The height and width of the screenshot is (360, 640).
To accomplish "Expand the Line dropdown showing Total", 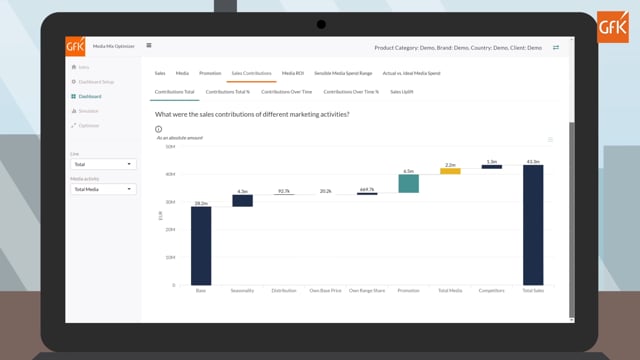I will pyautogui.click(x=103, y=164).
